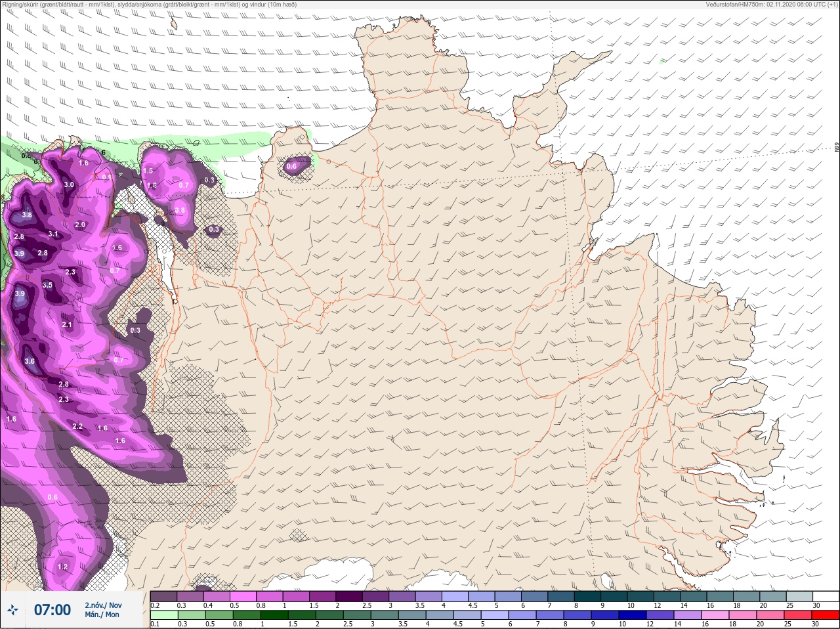Image resolution: width=840 pixels, height=629 pixels.
Task: Click the 3.0 snowfall value on map
Action: [69, 185]
